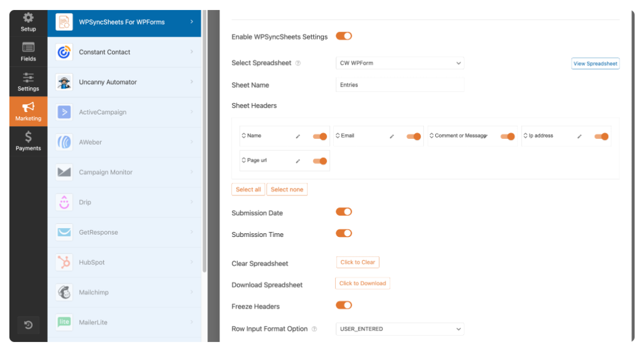Click the Payments dollar icon
Screen dimensions: 644x352
(x=28, y=136)
